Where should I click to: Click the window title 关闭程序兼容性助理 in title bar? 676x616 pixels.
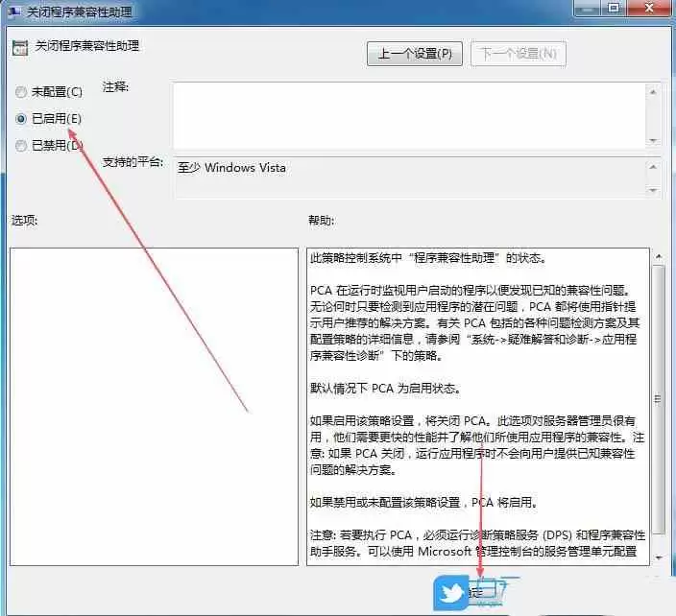[80, 12]
